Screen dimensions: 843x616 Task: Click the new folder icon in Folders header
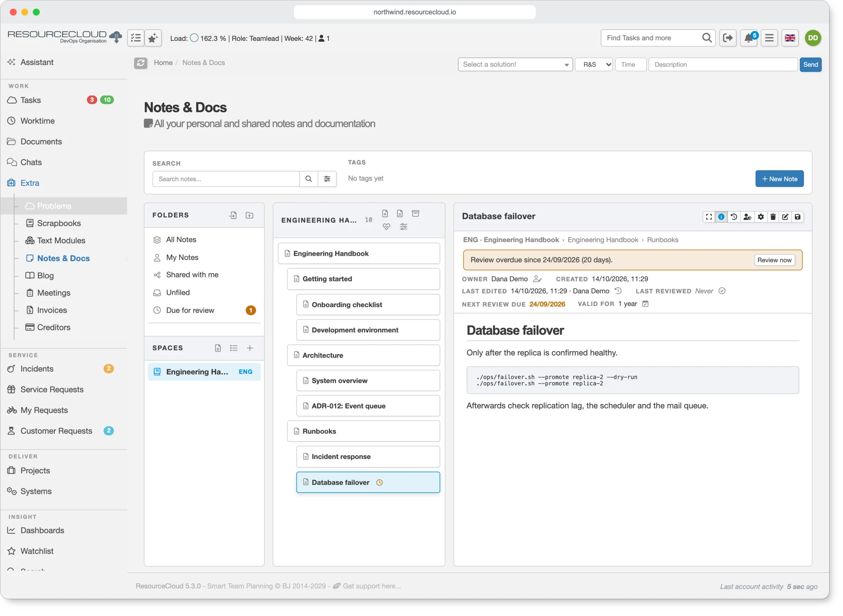249,215
